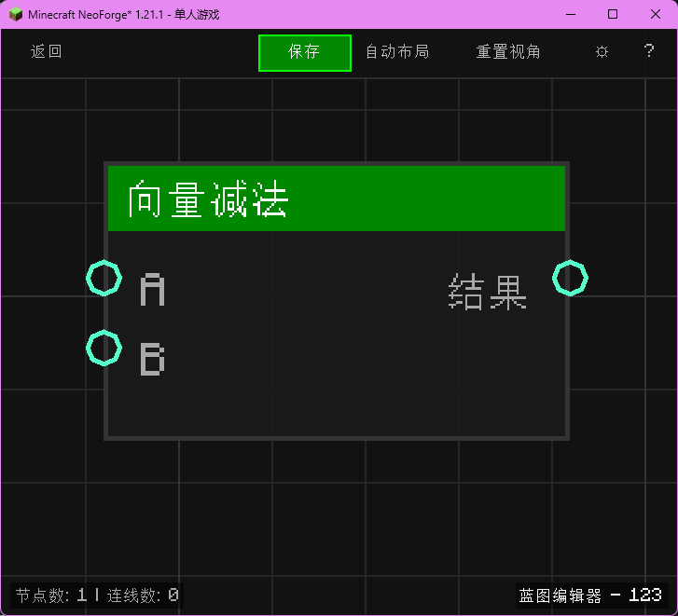Select the green 向量减法 node header
678x616 pixels.
(x=336, y=198)
